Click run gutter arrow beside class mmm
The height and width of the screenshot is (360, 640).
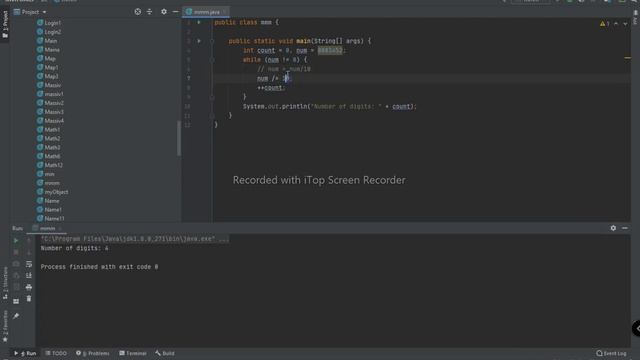(199, 22)
